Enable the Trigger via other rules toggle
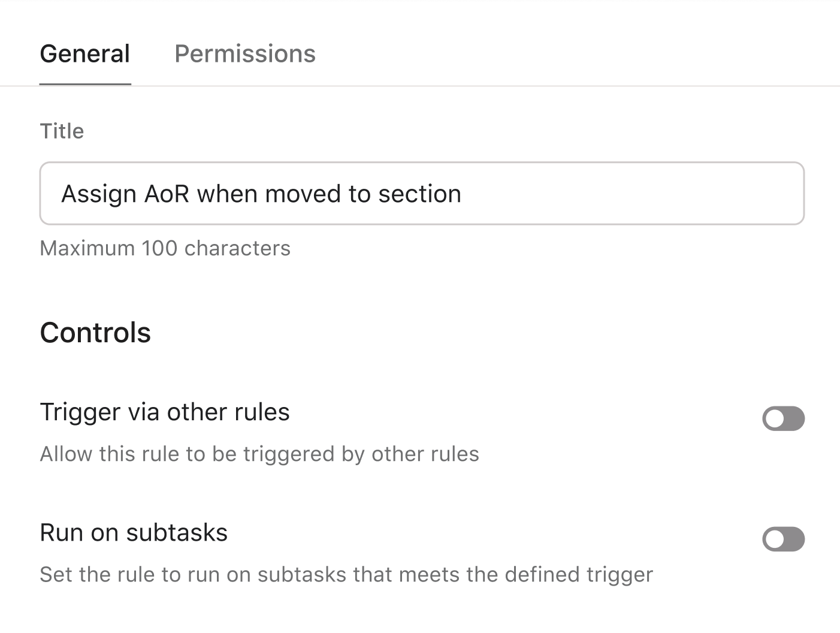 click(x=783, y=418)
